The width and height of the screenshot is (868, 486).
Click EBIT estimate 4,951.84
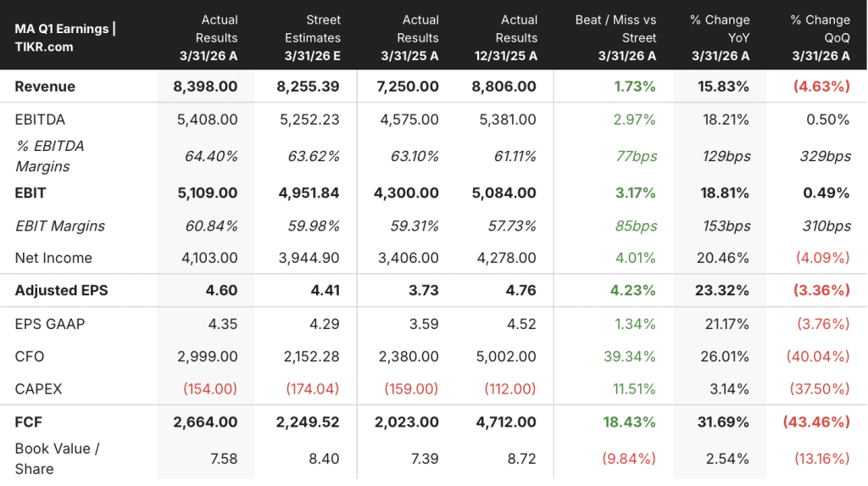point(309,193)
